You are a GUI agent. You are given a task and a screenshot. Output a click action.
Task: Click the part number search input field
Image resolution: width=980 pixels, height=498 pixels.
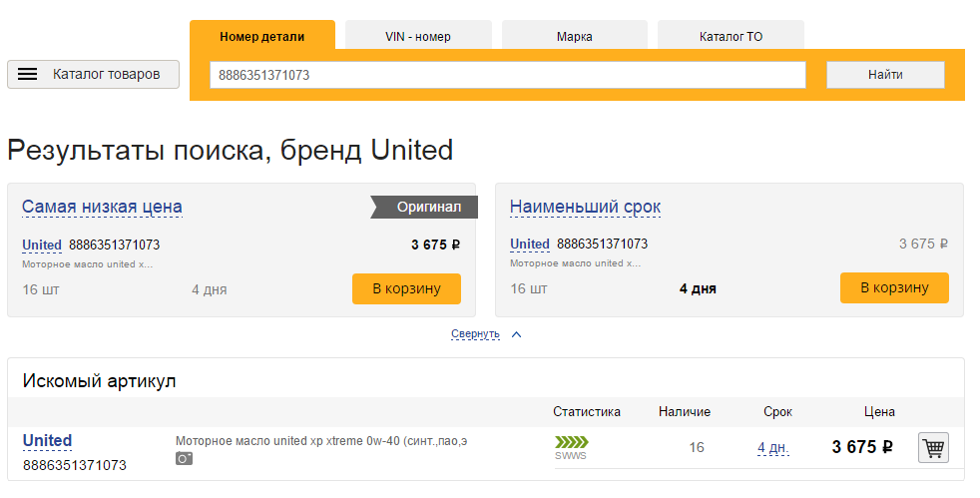coord(508,75)
